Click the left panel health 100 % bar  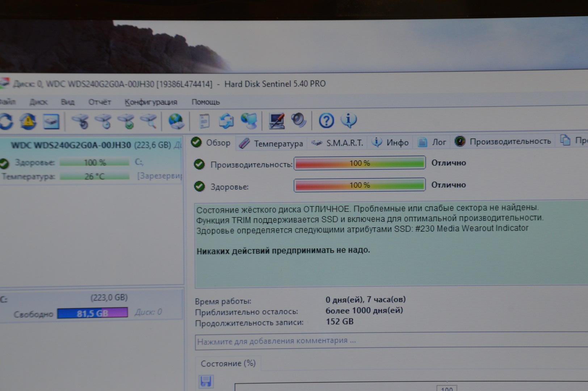coord(94,163)
